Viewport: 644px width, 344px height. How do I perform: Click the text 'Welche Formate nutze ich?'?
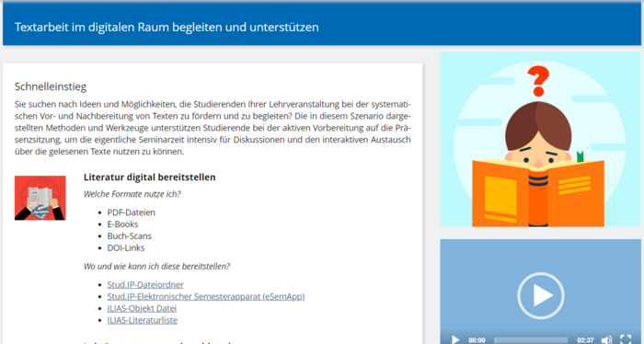[x=132, y=194]
